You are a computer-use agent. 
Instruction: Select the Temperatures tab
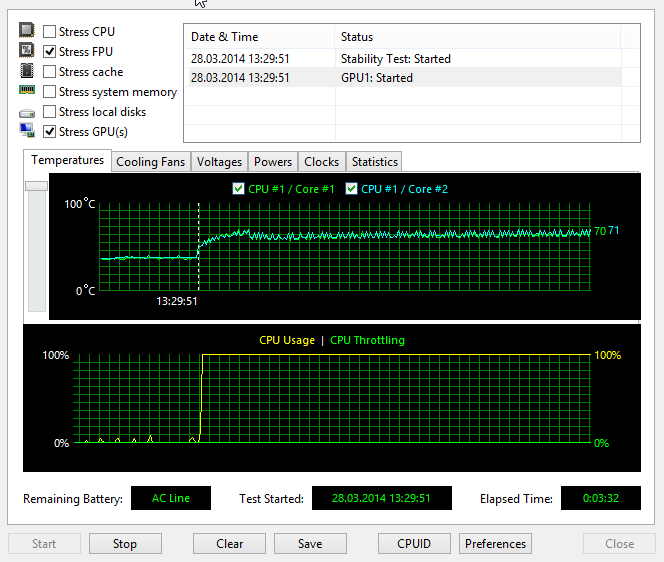click(x=67, y=160)
